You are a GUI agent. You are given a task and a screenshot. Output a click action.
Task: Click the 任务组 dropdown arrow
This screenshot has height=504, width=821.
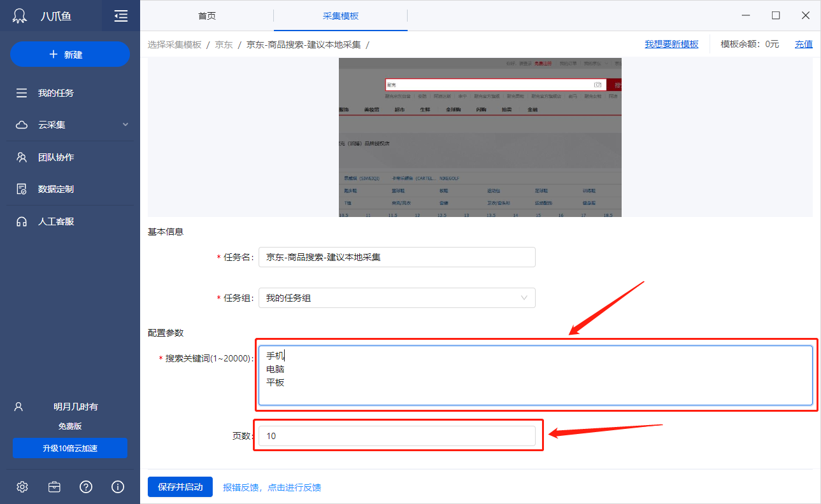pos(524,298)
